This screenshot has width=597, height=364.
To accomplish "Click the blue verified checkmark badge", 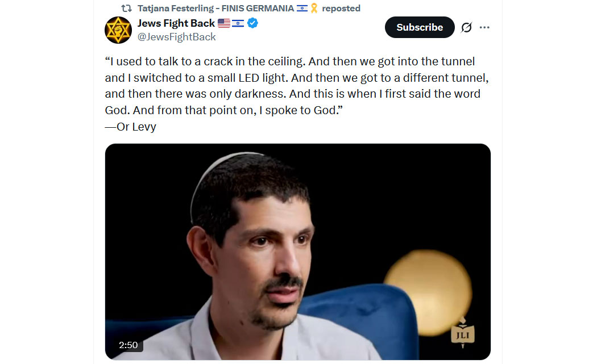I will tap(252, 23).
